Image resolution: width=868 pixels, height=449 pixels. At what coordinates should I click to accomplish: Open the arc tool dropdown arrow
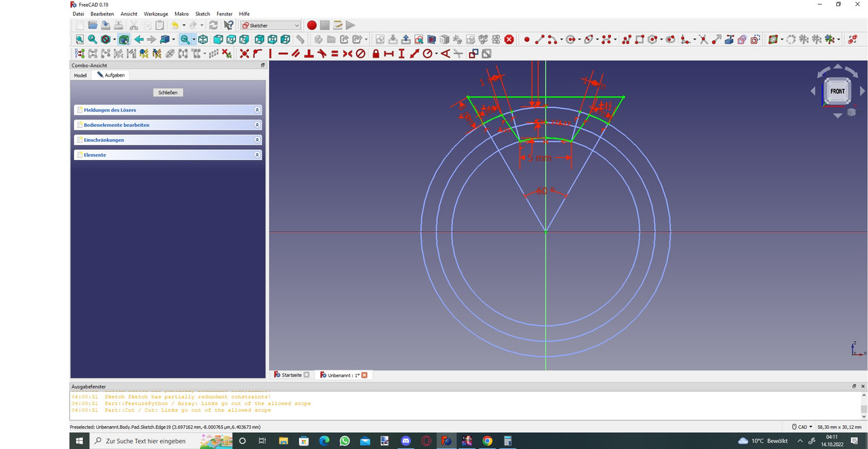tap(561, 39)
